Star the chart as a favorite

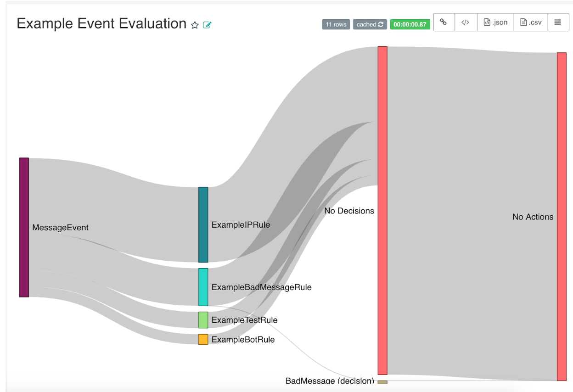[x=195, y=25]
